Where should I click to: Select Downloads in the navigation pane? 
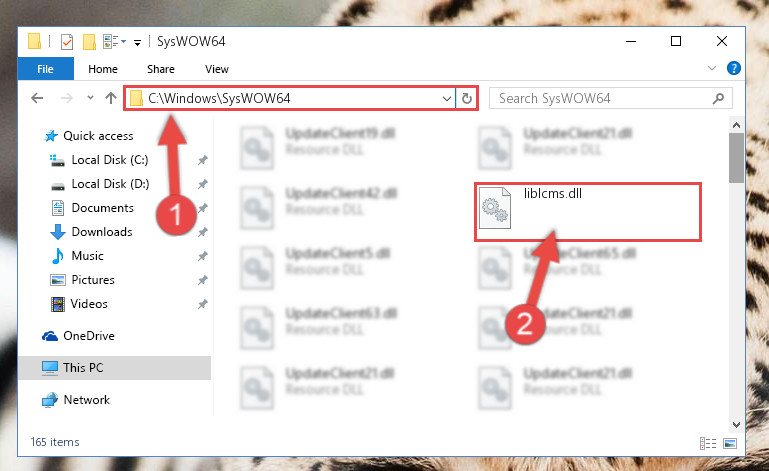(102, 232)
